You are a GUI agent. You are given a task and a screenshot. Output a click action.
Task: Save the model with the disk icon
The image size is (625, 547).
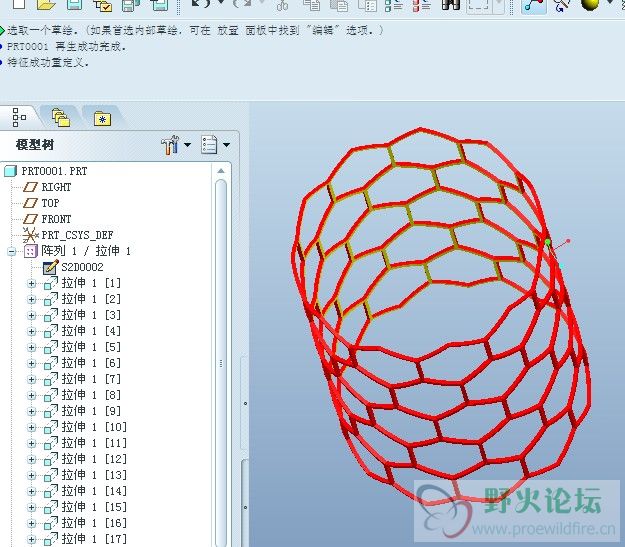tap(74, 5)
